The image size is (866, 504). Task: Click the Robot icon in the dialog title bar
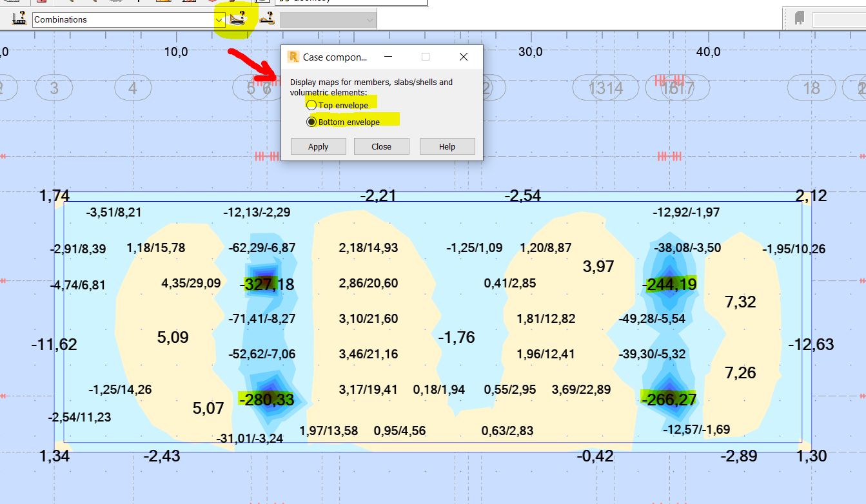(293, 57)
